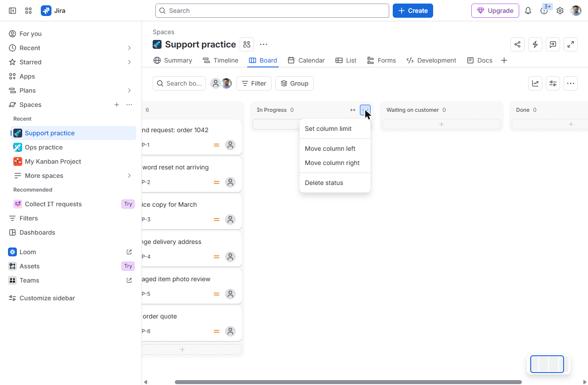The height and width of the screenshot is (385, 588).
Task: Switch to the Calendar tab
Action: click(x=306, y=60)
